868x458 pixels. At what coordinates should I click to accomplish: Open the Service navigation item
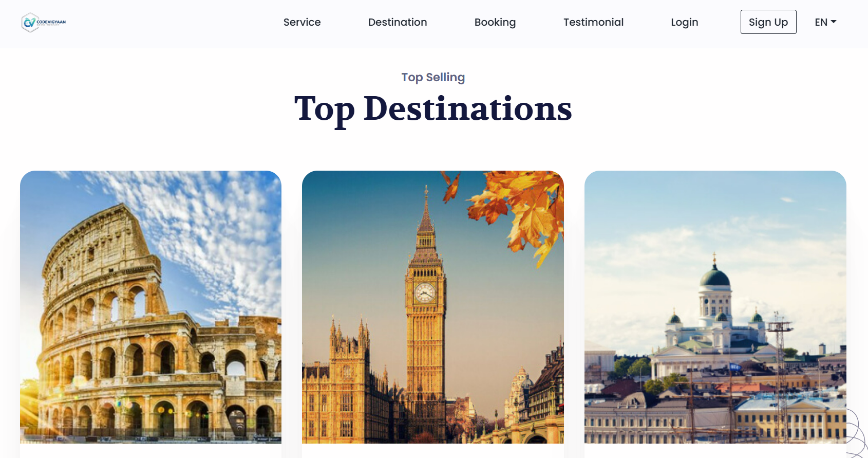302,22
